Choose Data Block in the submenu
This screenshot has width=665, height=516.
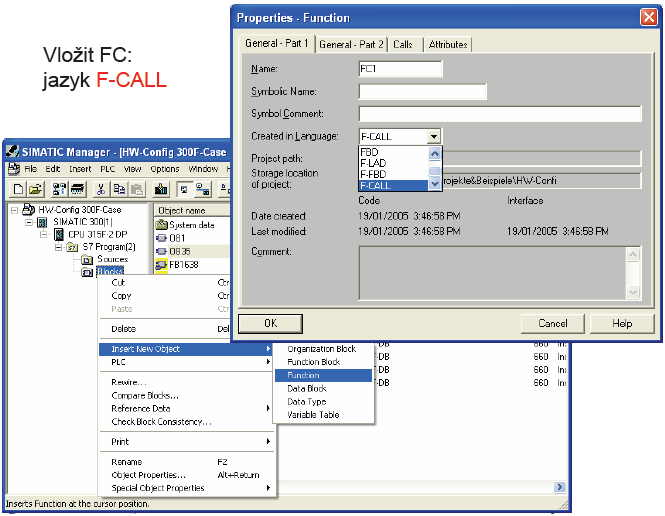click(324, 388)
